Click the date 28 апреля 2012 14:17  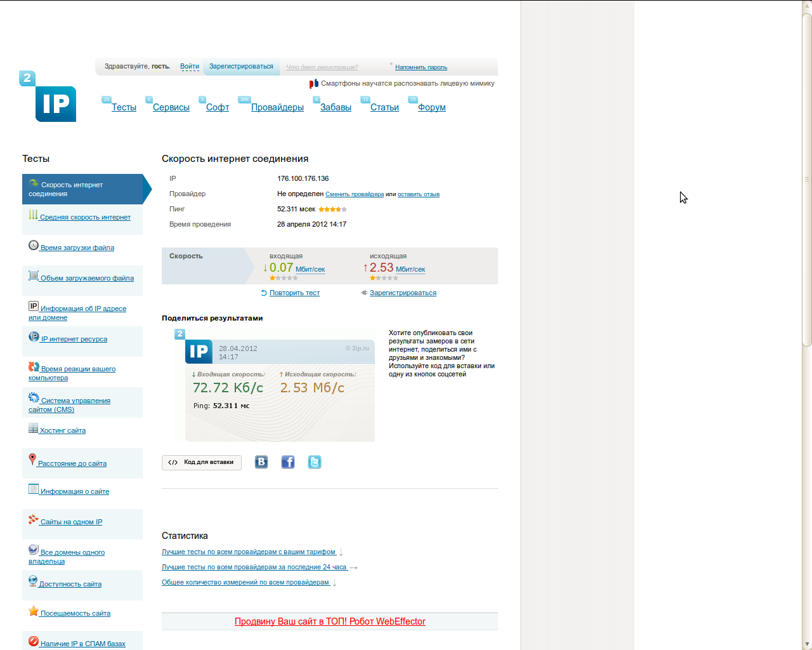[311, 225]
